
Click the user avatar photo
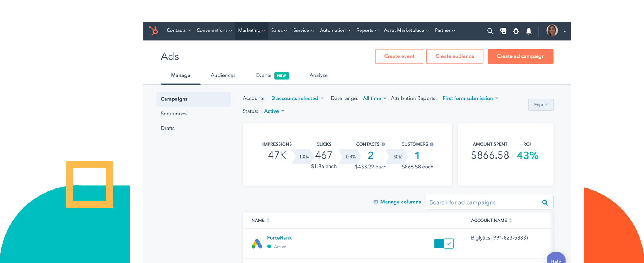[552, 31]
